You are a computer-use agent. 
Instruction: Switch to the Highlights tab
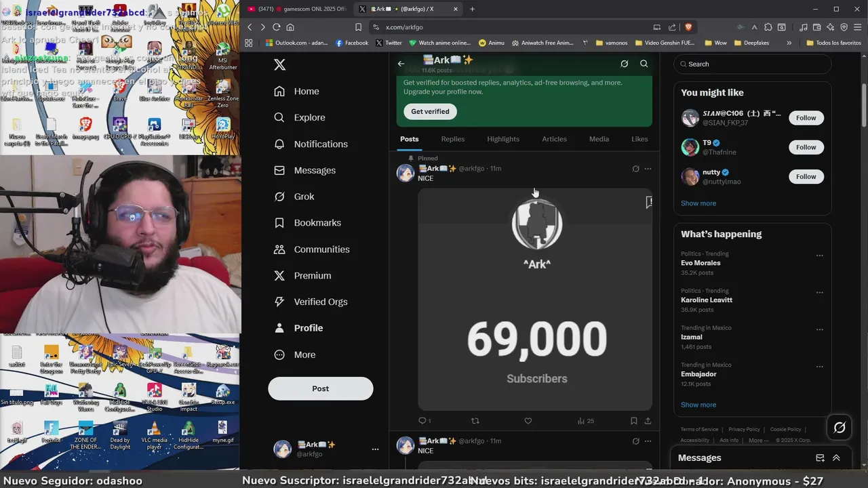(x=503, y=139)
